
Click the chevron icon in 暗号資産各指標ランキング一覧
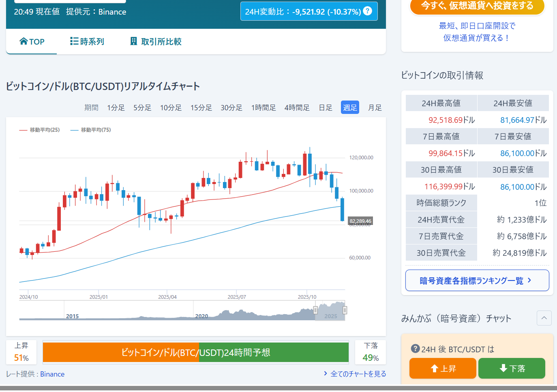(529, 281)
